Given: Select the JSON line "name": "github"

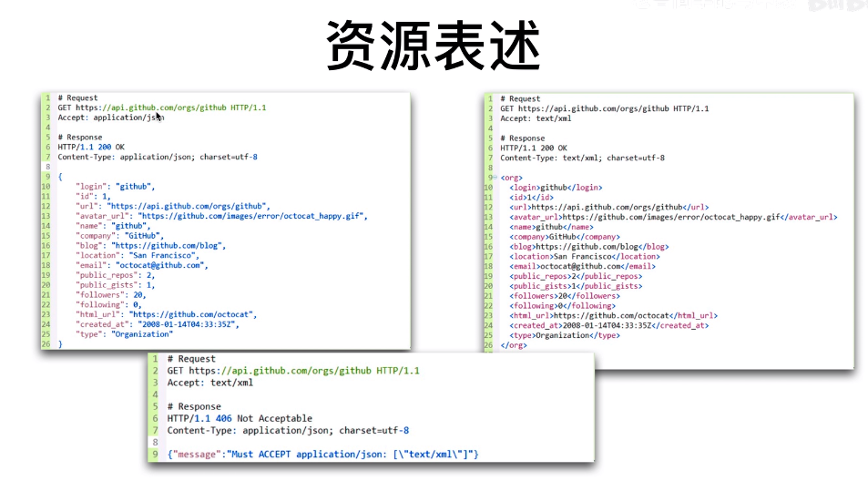Looking at the screenshot, I should tap(113, 226).
